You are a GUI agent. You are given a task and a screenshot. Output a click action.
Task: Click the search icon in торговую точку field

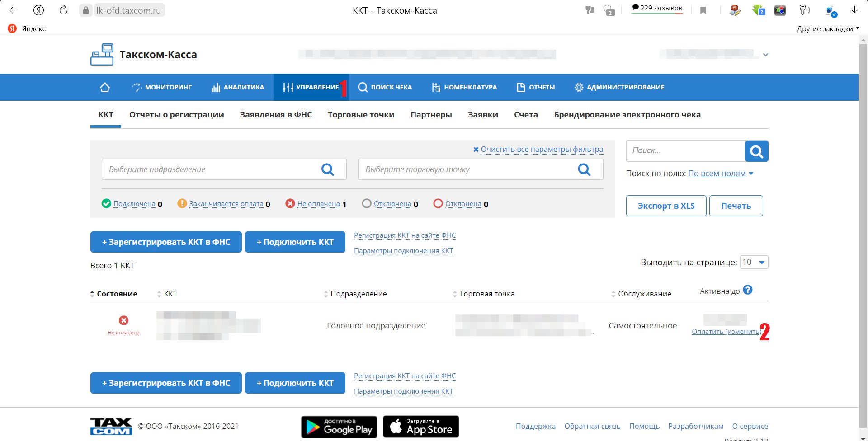click(584, 169)
